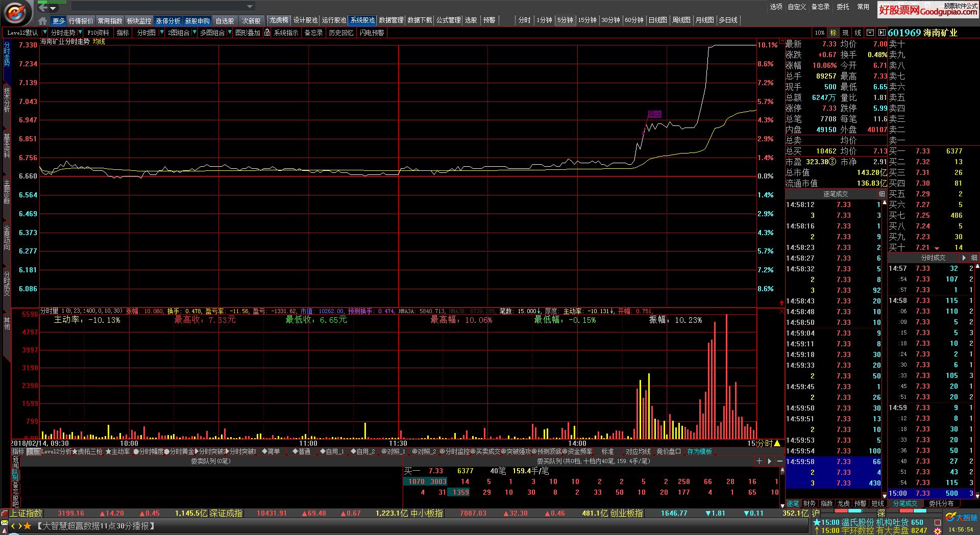Expand the 分时走势 dropdown arrow
Screen dimensions: 980x535
pos(80,33)
